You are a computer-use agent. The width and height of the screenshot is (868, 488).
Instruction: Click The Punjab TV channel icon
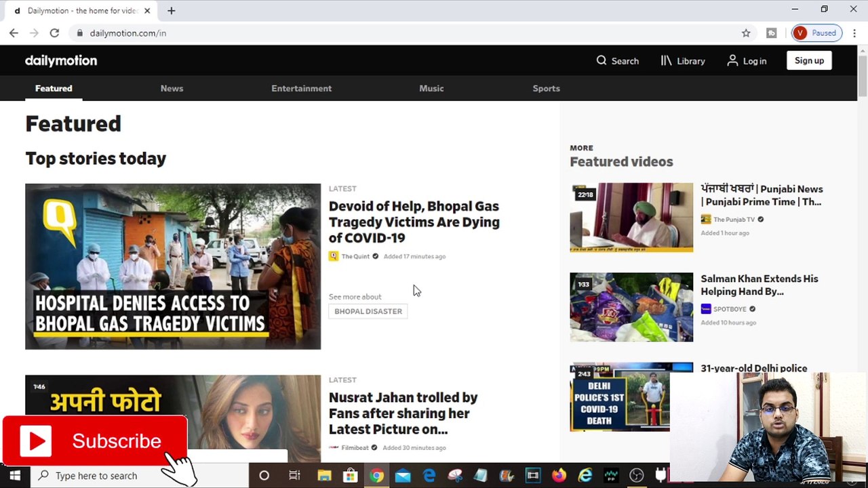point(706,219)
